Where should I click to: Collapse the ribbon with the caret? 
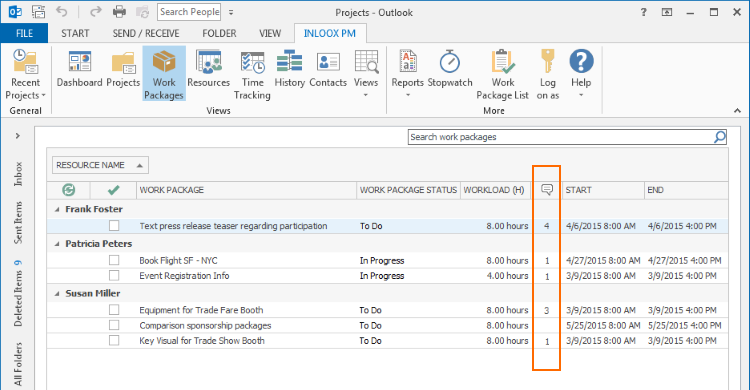coord(737,111)
